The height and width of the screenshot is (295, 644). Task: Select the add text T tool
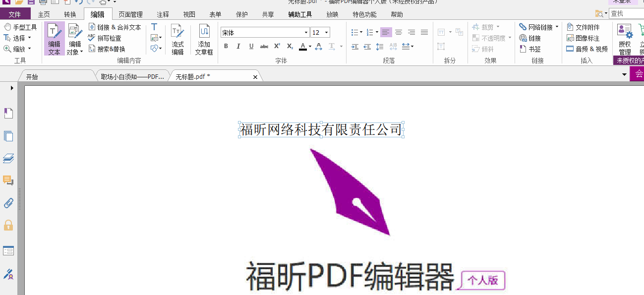154,27
